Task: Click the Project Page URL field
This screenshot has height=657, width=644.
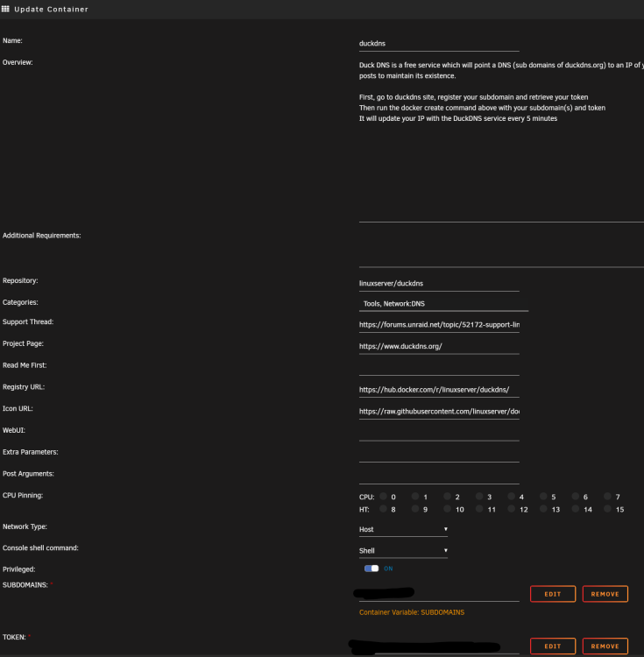Action: coord(439,347)
